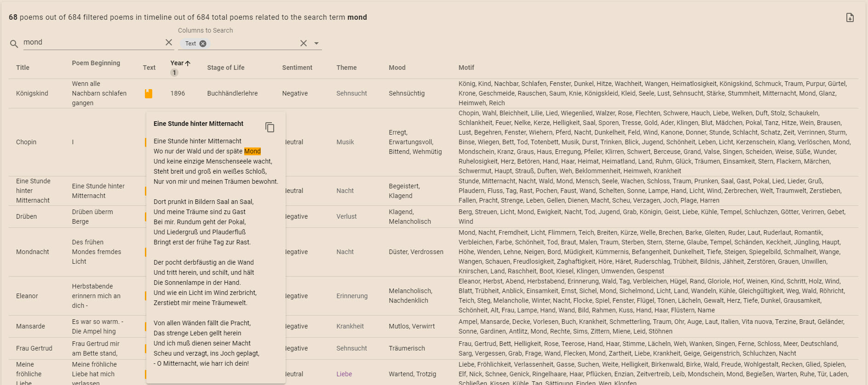The width and height of the screenshot is (868, 385).
Task: Sort by the Mood column header
Action: point(397,68)
